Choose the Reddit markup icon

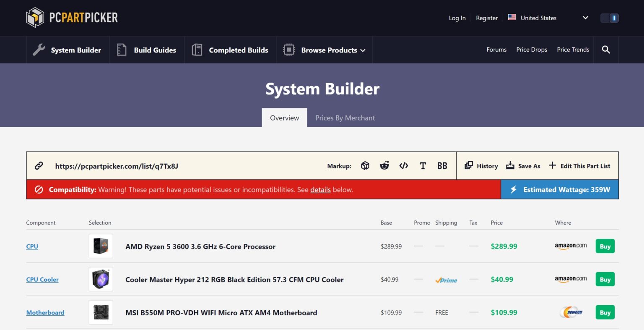384,166
